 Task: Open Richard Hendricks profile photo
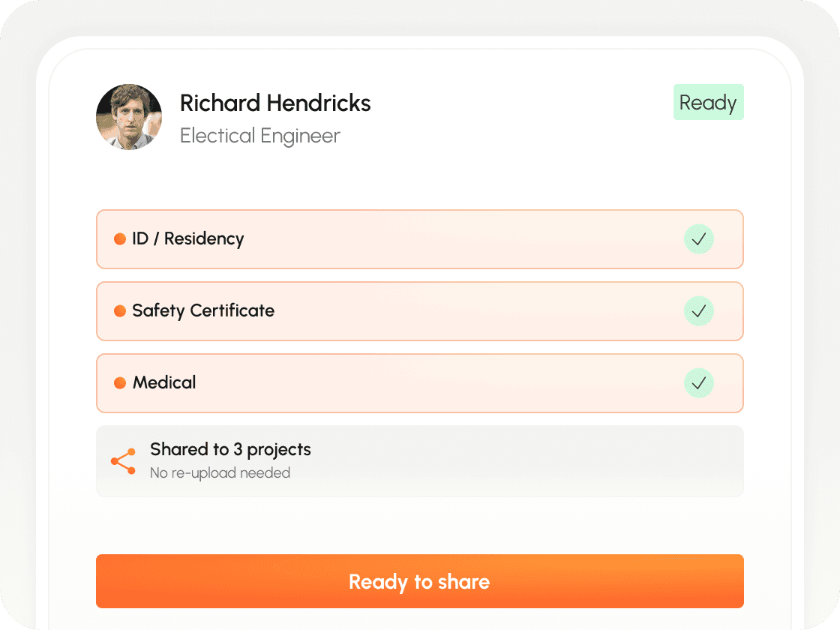129,117
